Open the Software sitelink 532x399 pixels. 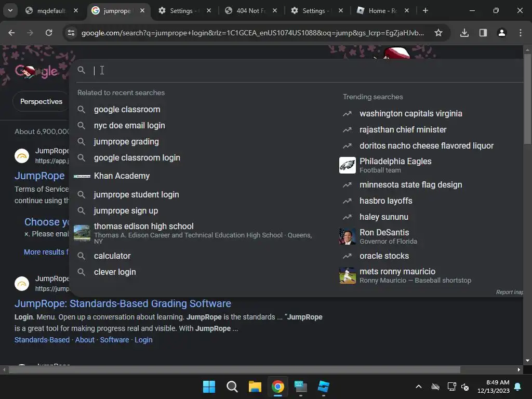(x=114, y=340)
